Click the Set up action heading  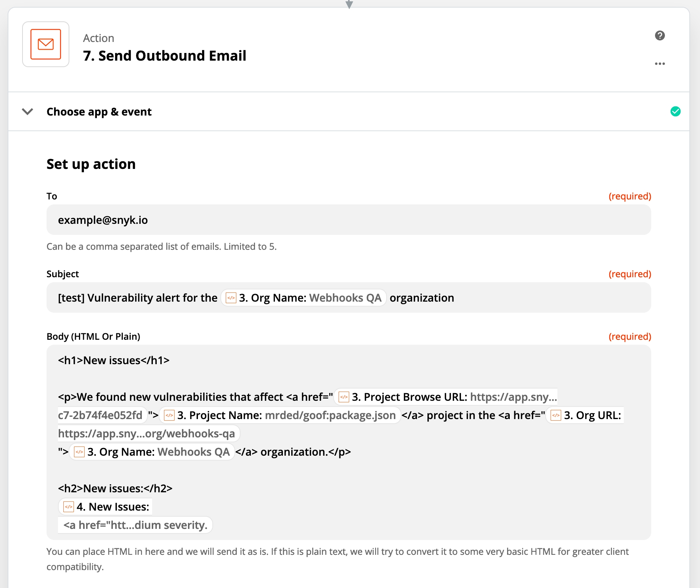click(91, 164)
